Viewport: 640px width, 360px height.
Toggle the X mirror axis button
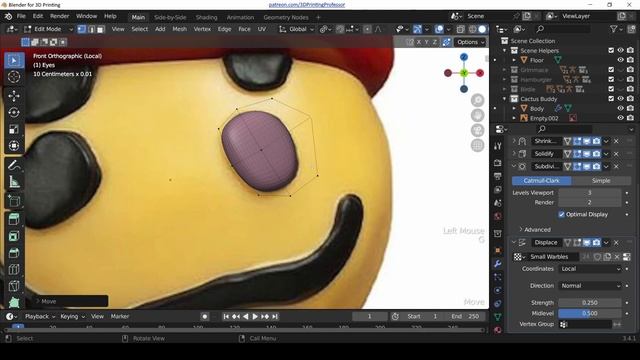coord(418,42)
